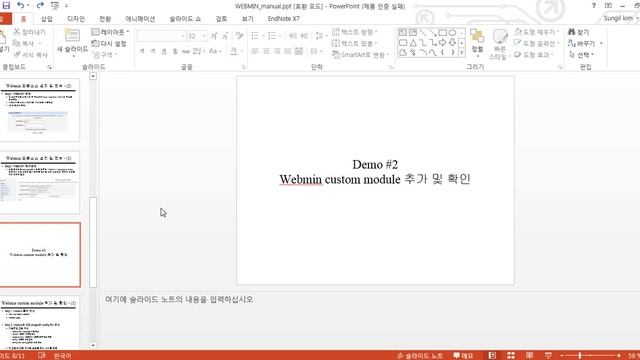Open the 디자인 (Design) tab
The image size is (640, 360).
coord(76,19)
